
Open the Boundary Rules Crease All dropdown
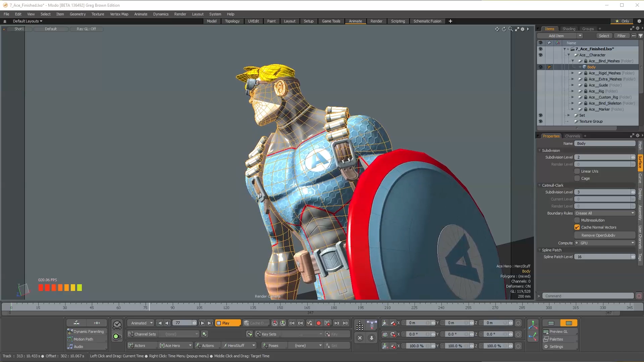click(604, 213)
